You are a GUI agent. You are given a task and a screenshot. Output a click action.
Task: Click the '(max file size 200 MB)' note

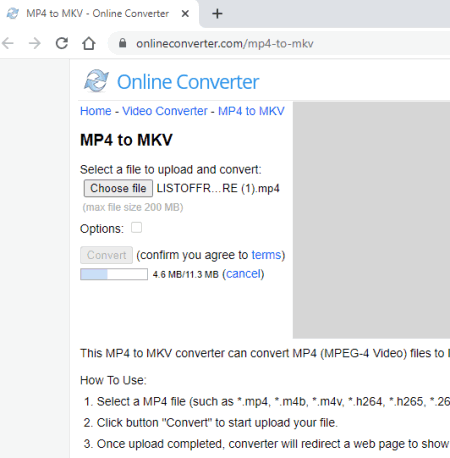133,207
